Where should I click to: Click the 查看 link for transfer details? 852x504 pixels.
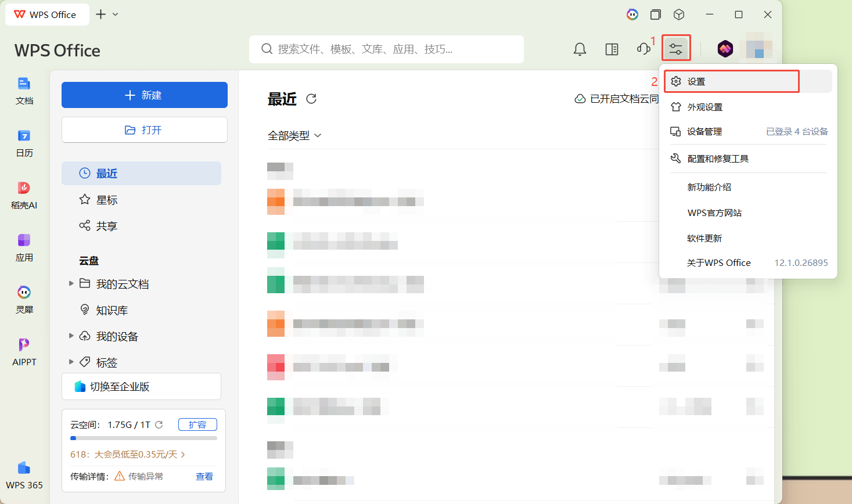pyautogui.click(x=204, y=477)
